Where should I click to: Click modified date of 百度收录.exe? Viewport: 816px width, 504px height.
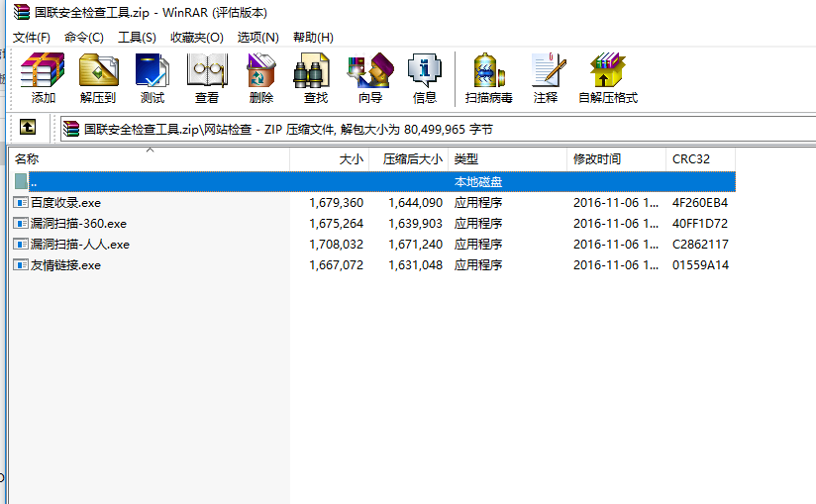[x=616, y=203]
